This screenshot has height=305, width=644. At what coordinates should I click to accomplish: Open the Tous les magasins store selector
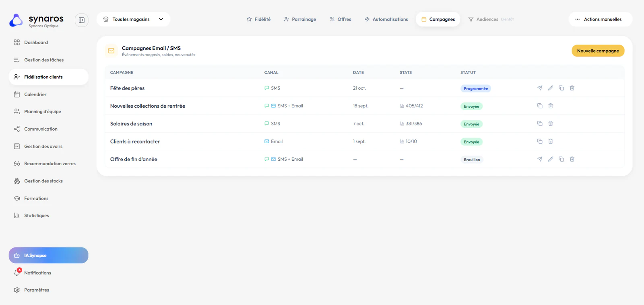(133, 19)
